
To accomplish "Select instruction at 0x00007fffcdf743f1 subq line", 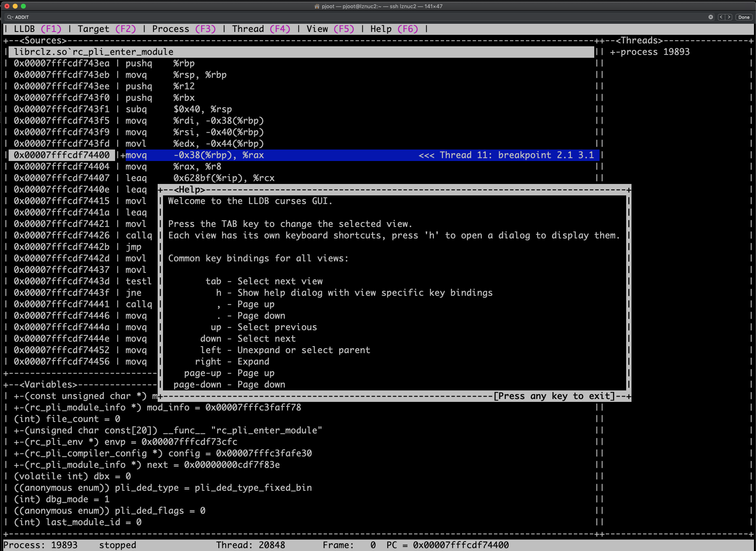I will [122, 109].
